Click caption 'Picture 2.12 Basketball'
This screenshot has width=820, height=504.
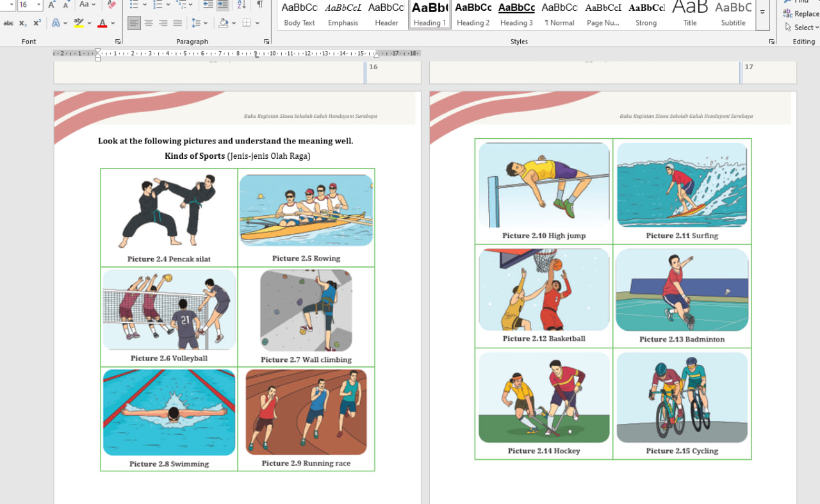[x=544, y=338]
